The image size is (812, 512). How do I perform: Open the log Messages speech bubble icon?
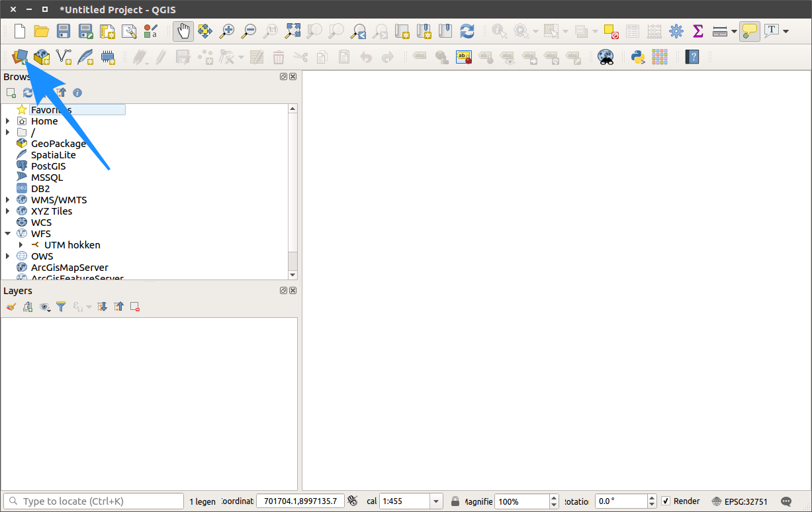click(786, 501)
